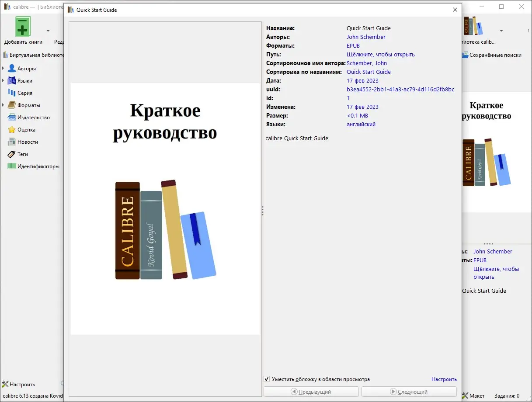Viewport: 532px width, 402px height.
Task: Select the Publisher (Издательство) icon
Action: (12, 118)
